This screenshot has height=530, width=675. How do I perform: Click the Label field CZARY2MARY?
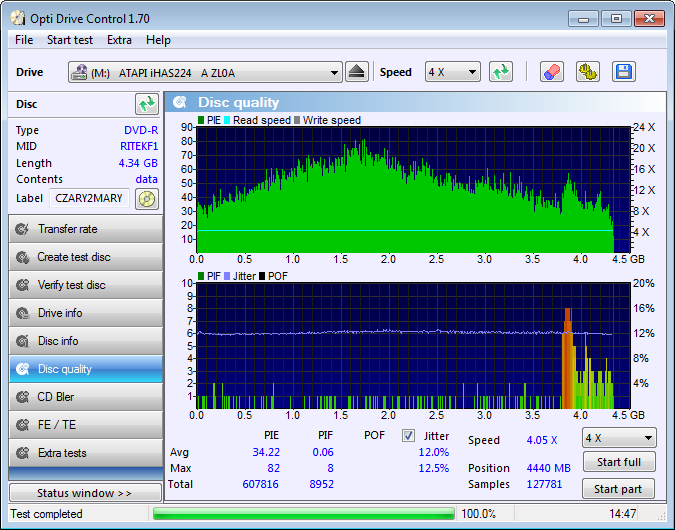[89, 198]
